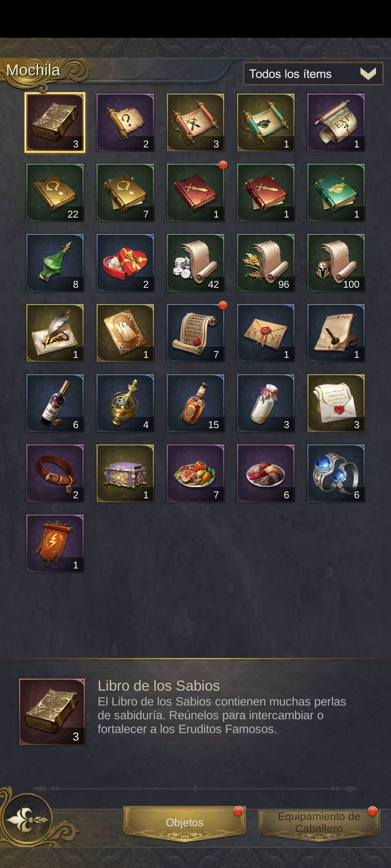Select the wheat scroll with count 96
Viewport: 391px width, 868px height.
[266, 263]
